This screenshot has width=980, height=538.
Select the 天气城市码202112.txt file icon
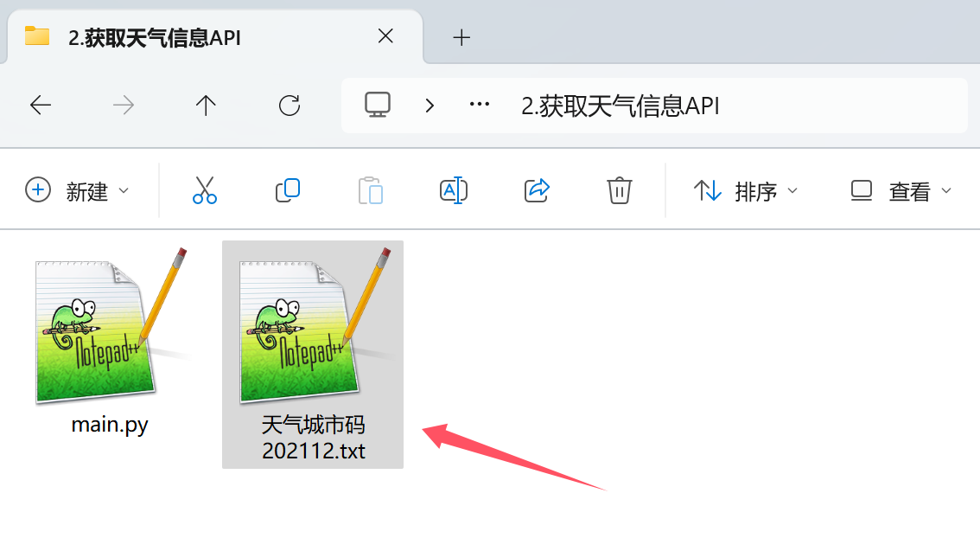click(x=315, y=325)
